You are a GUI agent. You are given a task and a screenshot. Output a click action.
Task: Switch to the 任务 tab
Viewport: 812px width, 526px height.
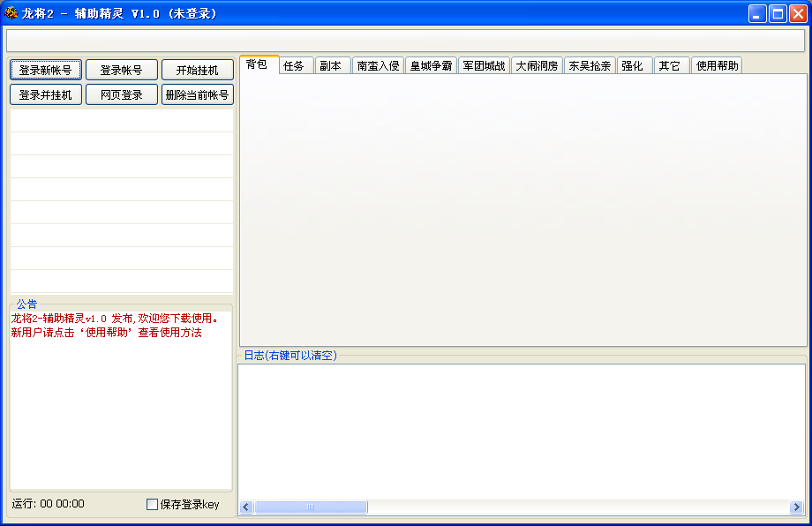297,65
